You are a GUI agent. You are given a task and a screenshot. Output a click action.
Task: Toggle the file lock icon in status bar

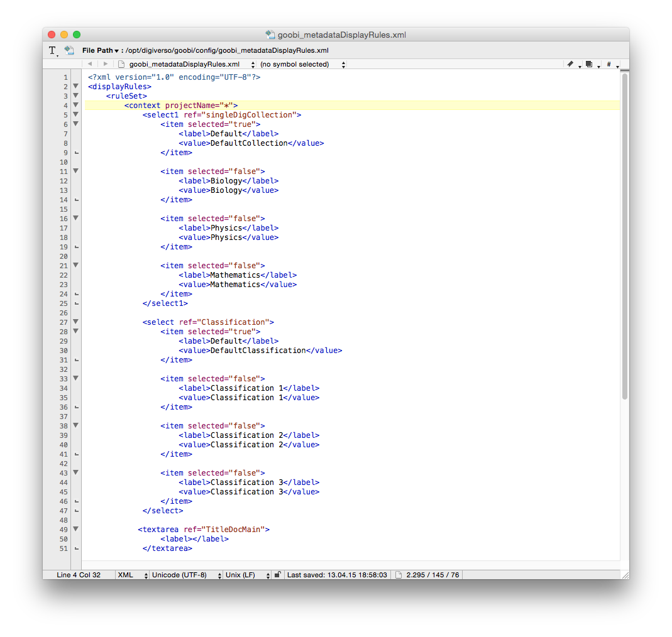click(x=278, y=574)
